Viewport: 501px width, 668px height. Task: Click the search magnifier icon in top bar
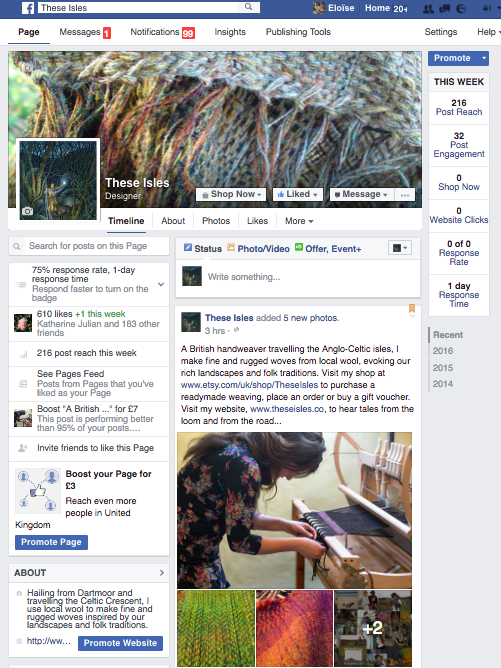coord(248,7)
